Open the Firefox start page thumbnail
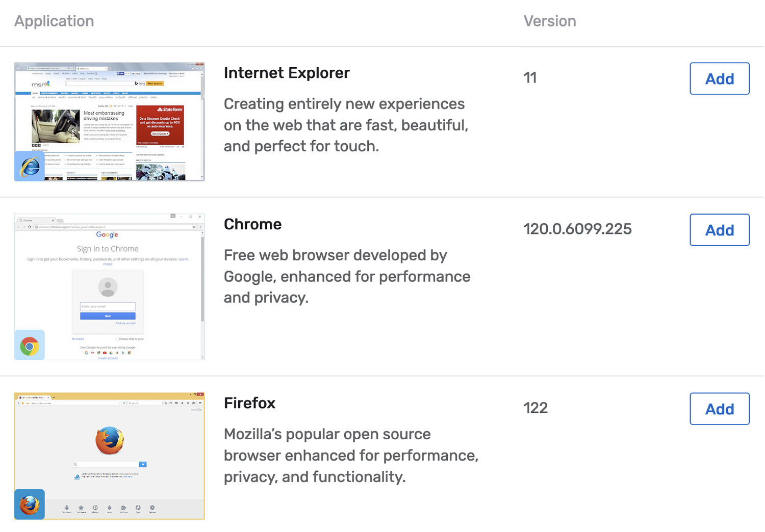Screen dimensions: 765x532 coord(110,456)
